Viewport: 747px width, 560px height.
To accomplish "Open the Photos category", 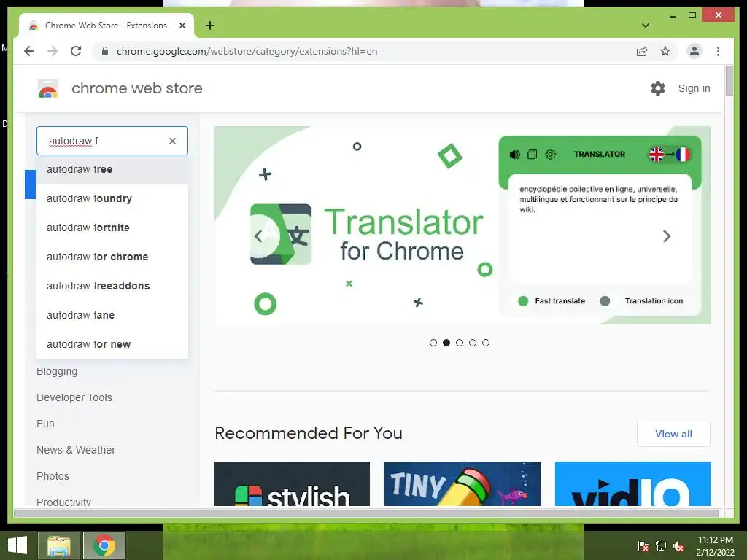I will click(x=53, y=476).
